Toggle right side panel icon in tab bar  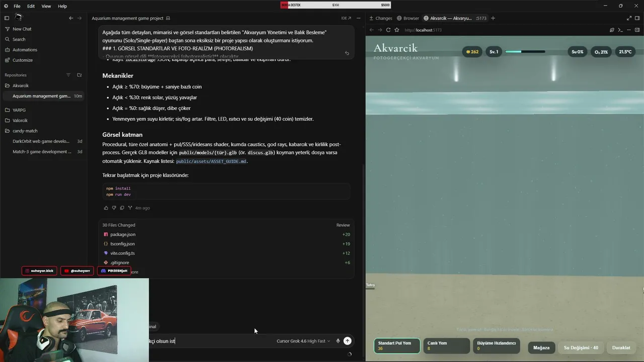coord(638,18)
